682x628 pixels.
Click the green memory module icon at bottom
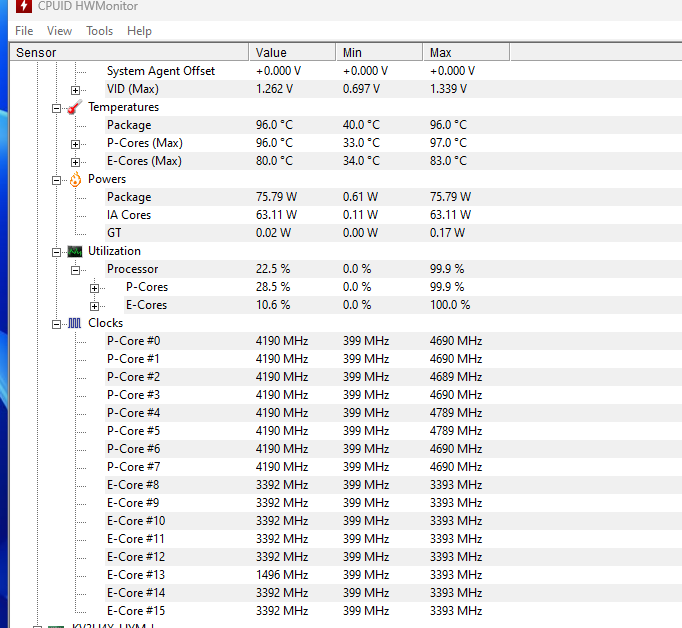(40, 625)
